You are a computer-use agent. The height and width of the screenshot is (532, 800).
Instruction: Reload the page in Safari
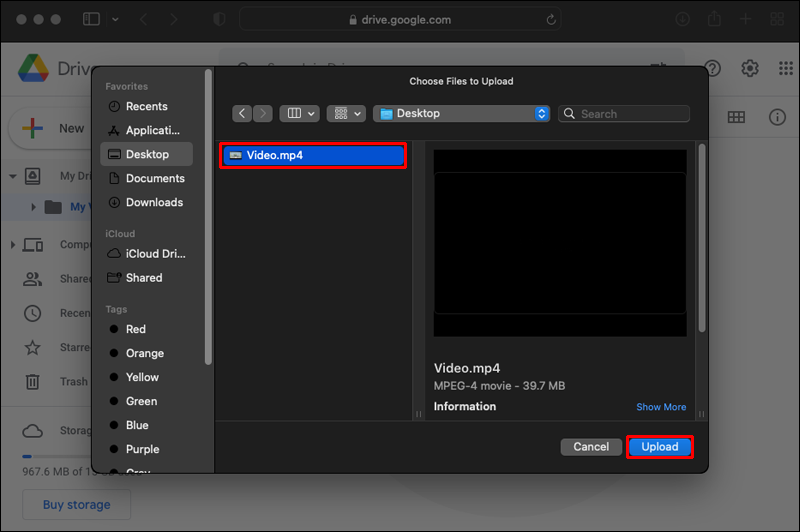point(551,19)
